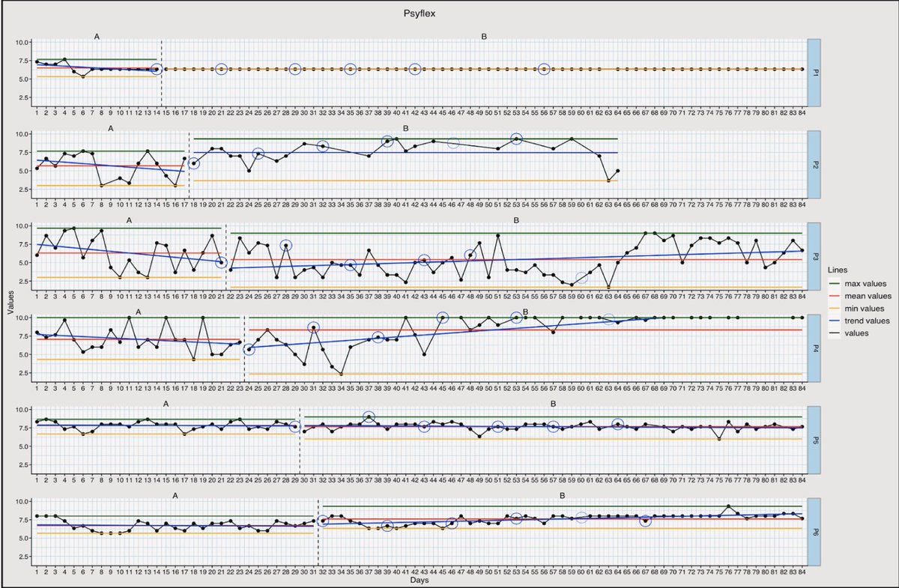Click circled data point at day 28 in P3
This screenshot has width=899, height=588.
(285, 245)
